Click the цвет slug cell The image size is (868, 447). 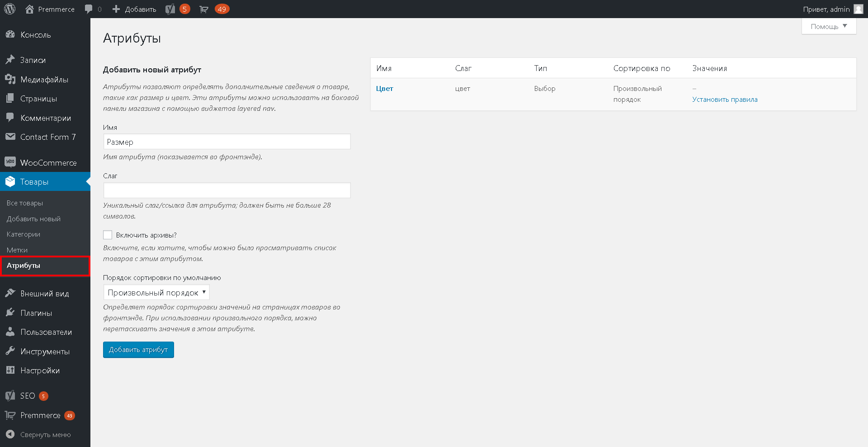462,89
